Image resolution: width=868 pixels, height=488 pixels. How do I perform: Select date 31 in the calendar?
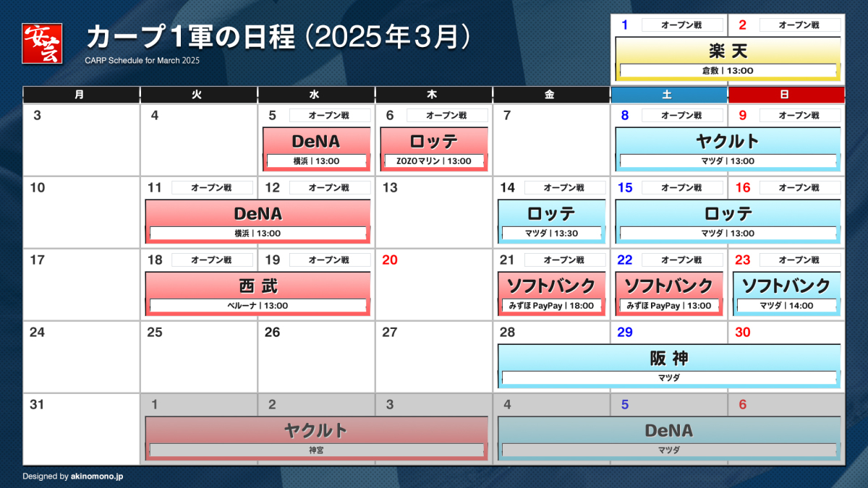37,404
